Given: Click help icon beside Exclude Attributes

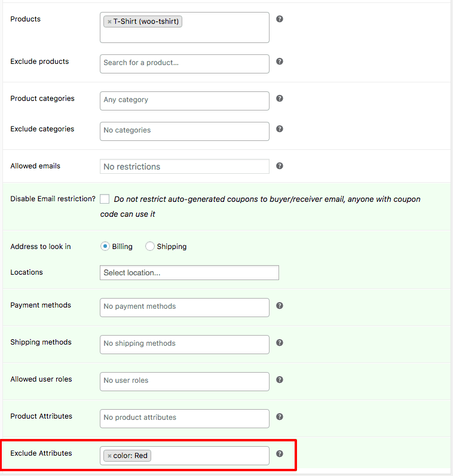Looking at the screenshot, I should point(280,454).
